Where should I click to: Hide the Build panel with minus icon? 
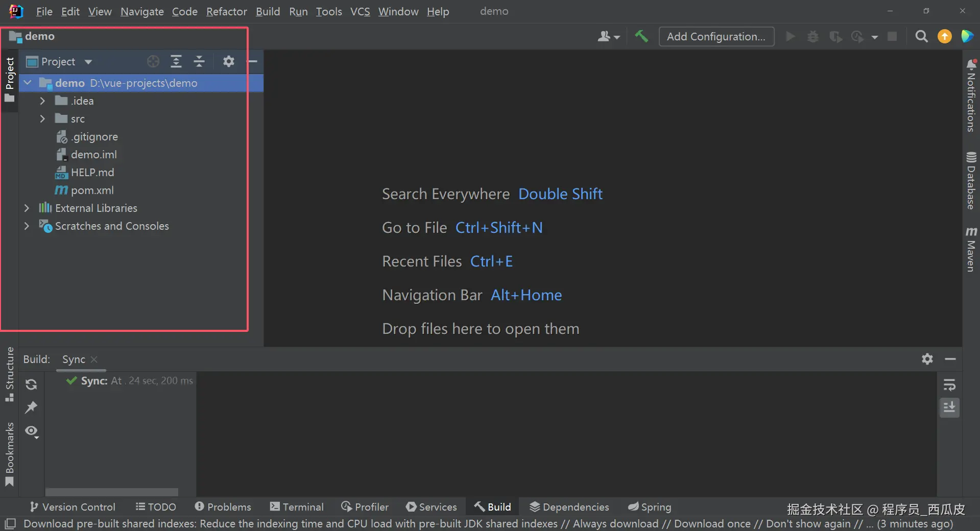coord(950,359)
